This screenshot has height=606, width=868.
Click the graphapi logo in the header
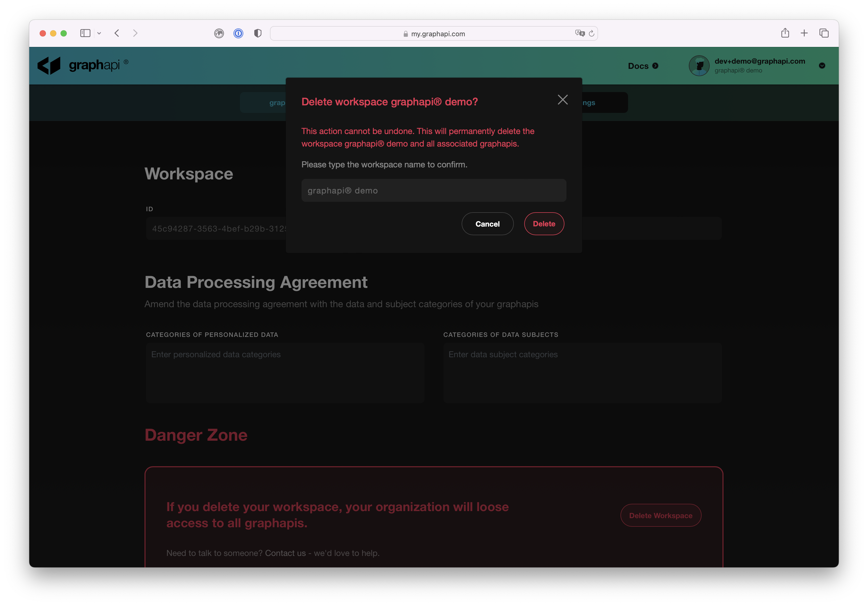click(83, 65)
